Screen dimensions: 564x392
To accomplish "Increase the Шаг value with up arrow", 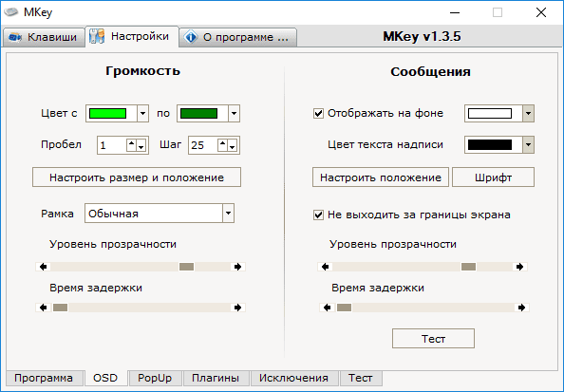I will [x=222, y=145].
